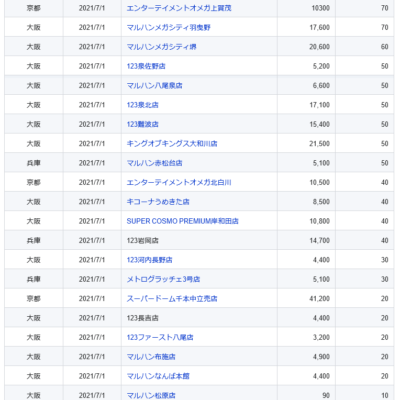Follow the マルハン赤松台店 link
This screenshot has height=400, width=400.
(154, 163)
